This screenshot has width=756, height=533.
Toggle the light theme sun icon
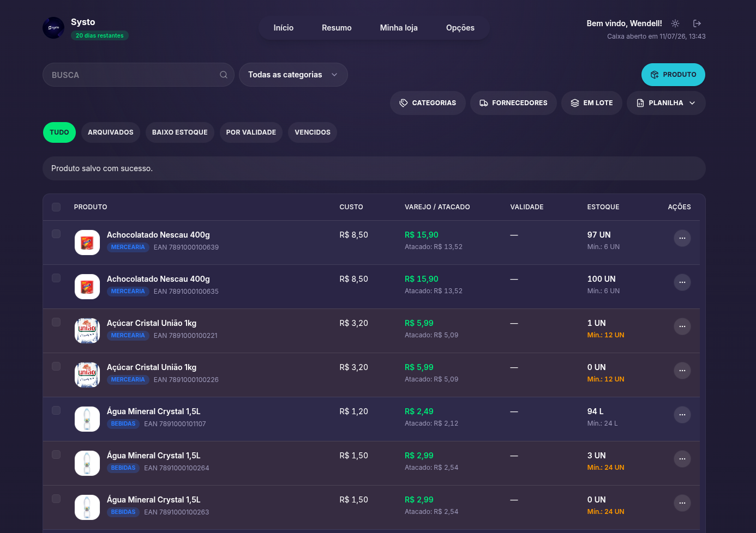coord(675,23)
